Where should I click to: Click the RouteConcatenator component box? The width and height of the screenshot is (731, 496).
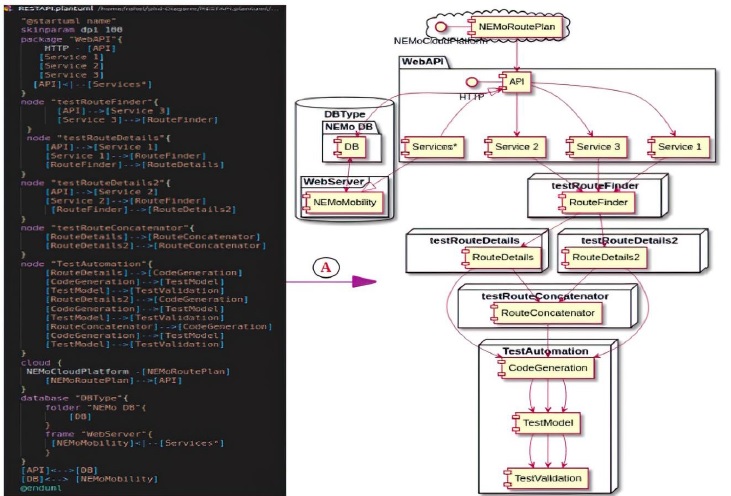coord(548,313)
